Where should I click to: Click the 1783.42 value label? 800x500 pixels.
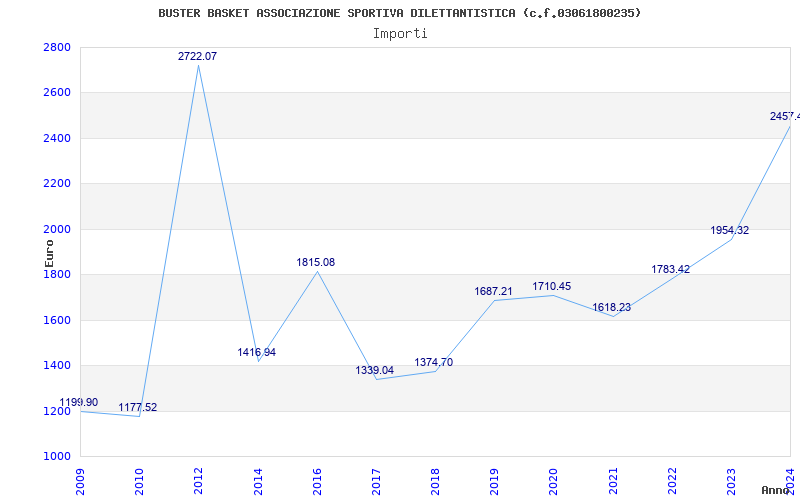pyautogui.click(x=670, y=270)
